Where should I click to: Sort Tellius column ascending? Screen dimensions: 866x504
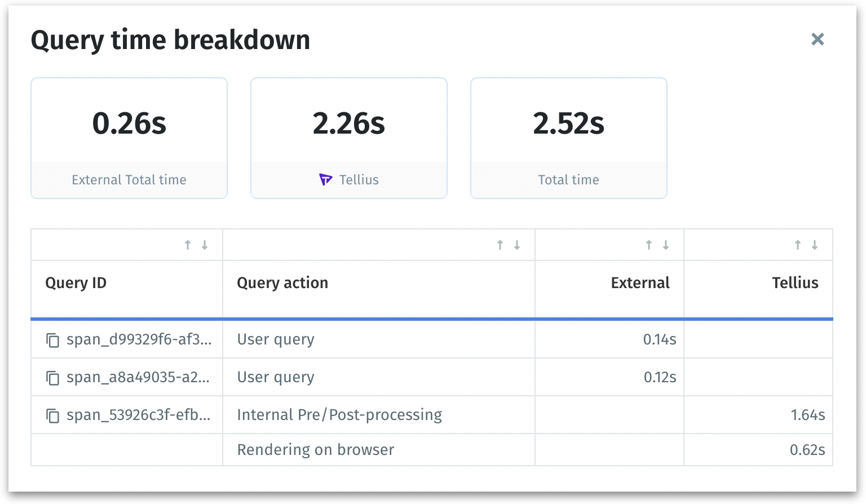798,245
